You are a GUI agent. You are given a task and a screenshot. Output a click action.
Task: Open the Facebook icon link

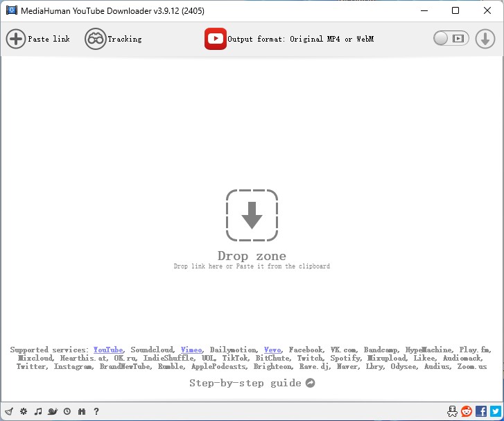481,411
